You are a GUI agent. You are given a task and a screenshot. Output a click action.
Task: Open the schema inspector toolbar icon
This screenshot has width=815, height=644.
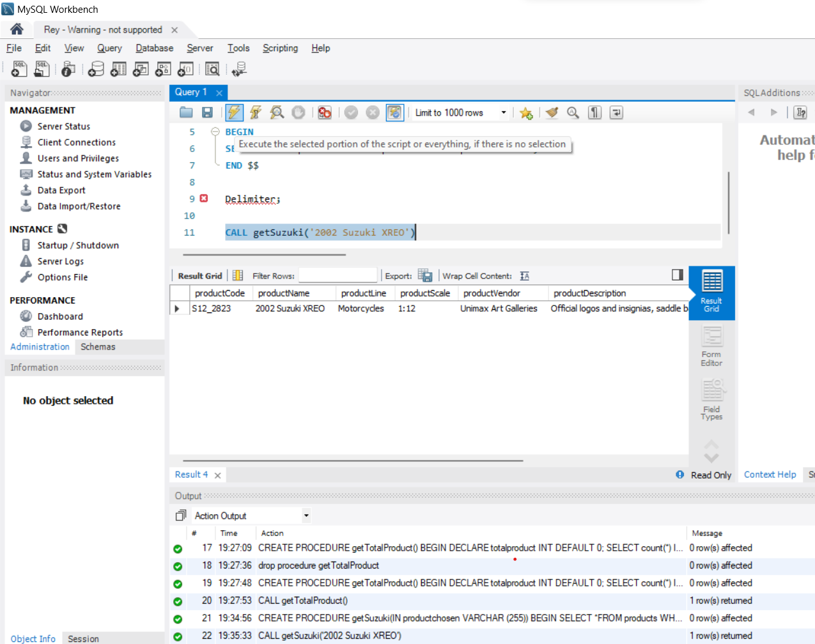pos(68,69)
